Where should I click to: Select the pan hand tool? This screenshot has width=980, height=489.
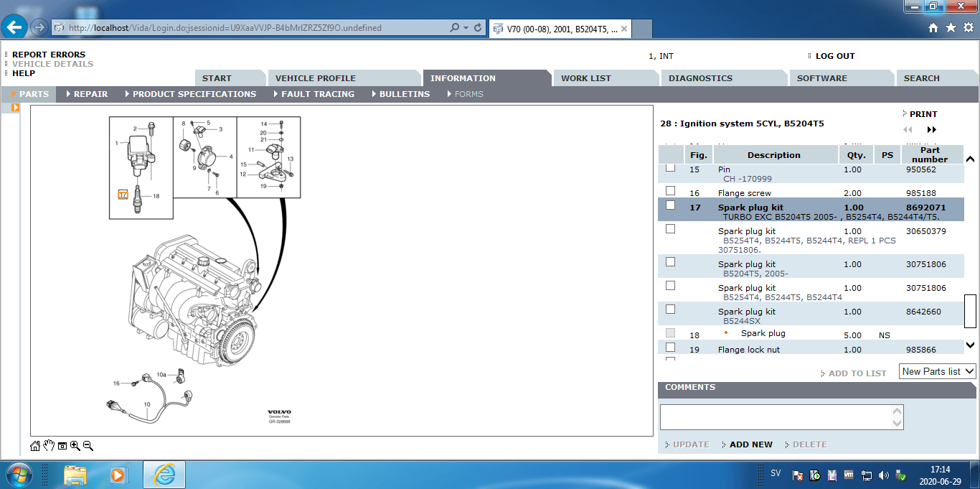(49, 446)
